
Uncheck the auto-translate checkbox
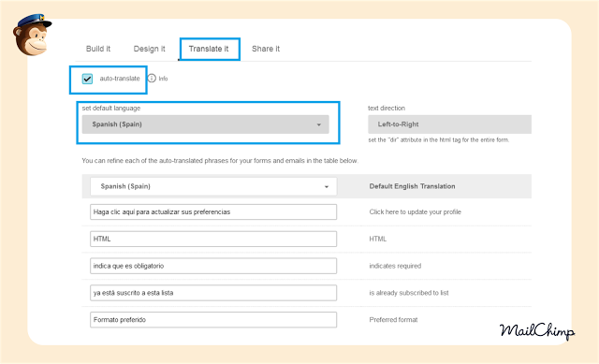pos(87,79)
